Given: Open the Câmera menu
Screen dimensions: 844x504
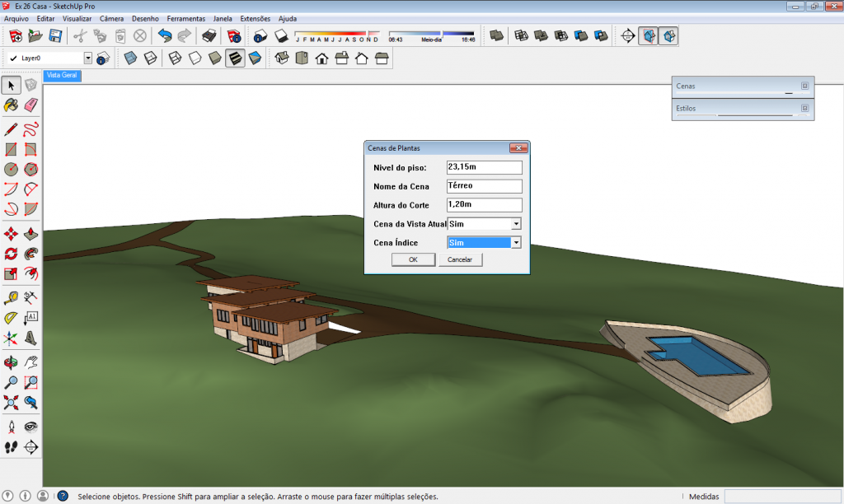Looking at the screenshot, I should [x=111, y=18].
